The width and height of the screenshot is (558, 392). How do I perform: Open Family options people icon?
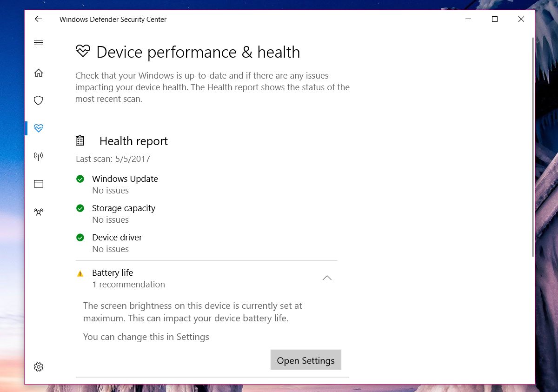coord(39,212)
